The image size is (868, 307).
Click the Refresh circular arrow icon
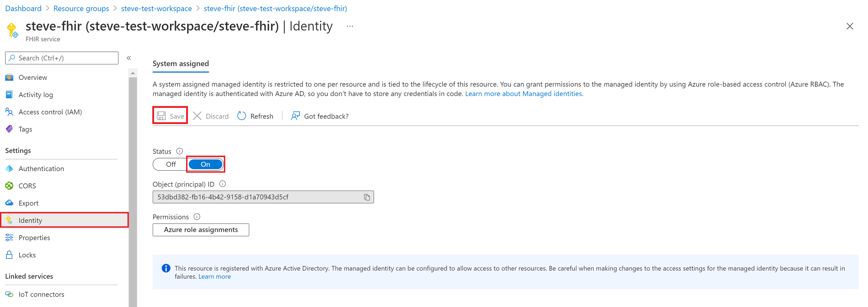tap(242, 116)
